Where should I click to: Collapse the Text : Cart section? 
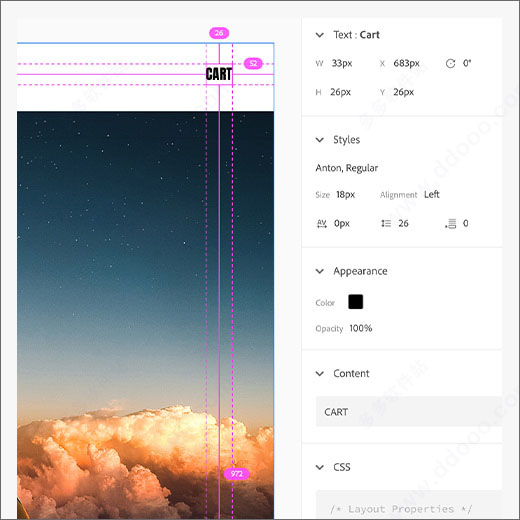point(320,35)
